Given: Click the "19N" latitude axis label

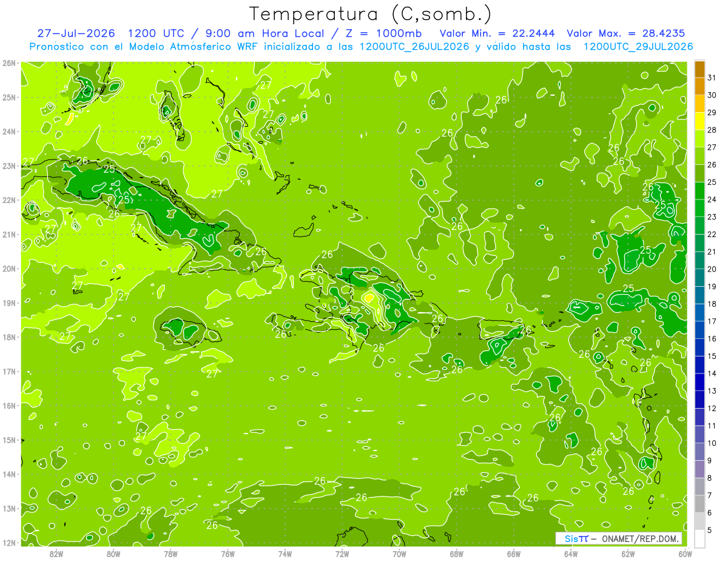Looking at the screenshot, I should [x=9, y=303].
